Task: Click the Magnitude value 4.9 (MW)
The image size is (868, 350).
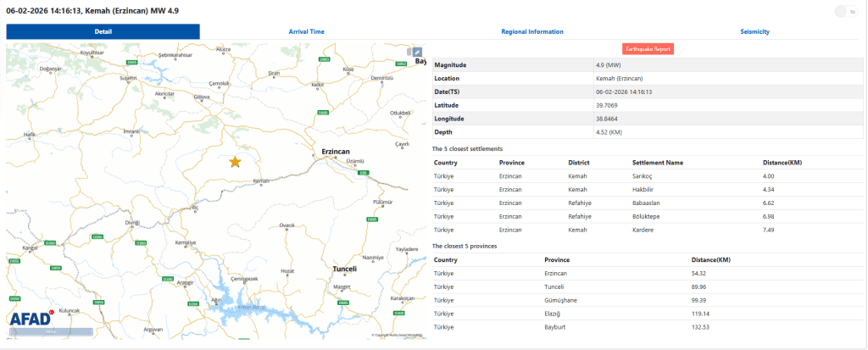Action: [x=609, y=64]
